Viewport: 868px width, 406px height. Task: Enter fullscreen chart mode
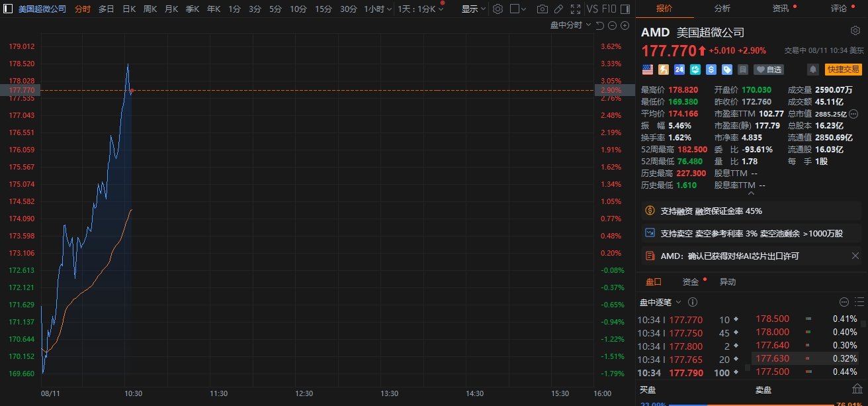[x=575, y=9]
